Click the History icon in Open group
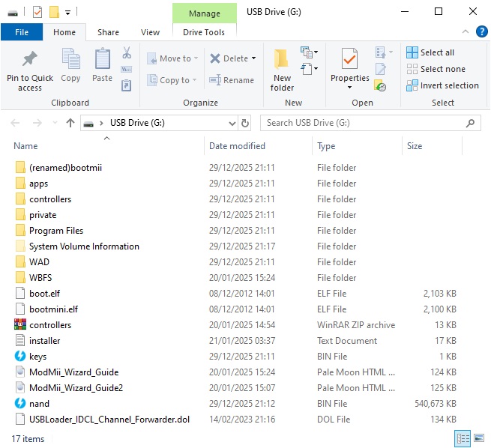This screenshot has height=448, width=491. [380, 85]
